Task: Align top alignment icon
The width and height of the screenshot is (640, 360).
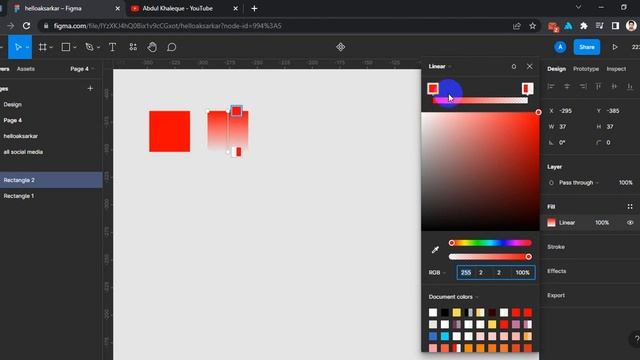Action: pyautogui.click(x=598, y=86)
